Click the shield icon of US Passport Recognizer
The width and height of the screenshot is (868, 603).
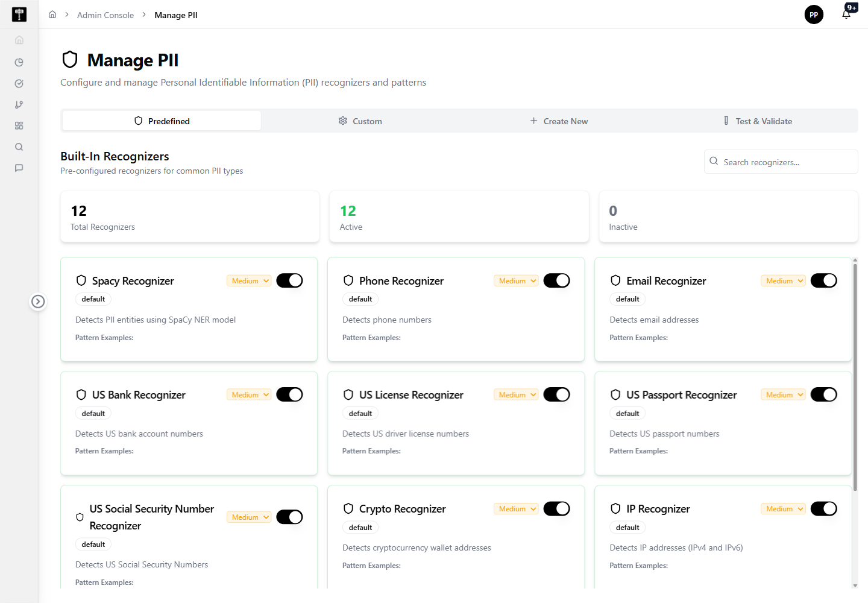[615, 395]
